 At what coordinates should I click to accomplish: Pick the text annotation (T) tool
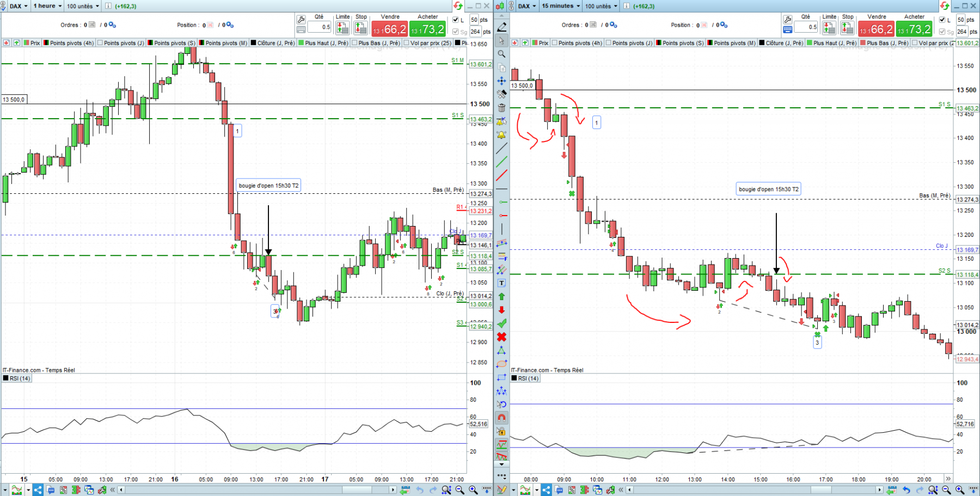click(501, 283)
